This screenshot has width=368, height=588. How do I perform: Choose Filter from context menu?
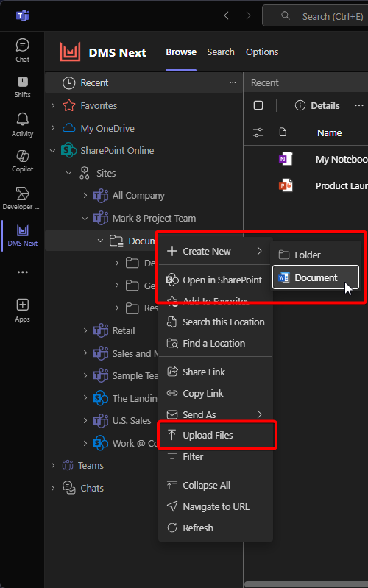[216, 456]
